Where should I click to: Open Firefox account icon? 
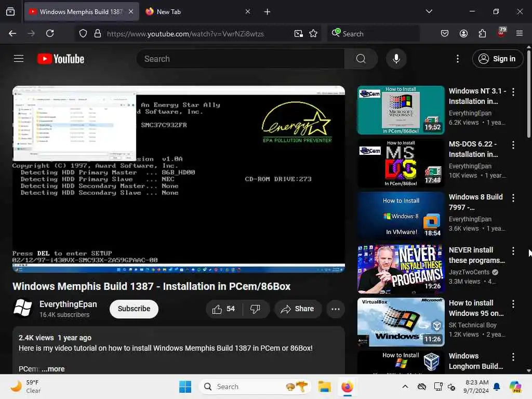coord(463,33)
